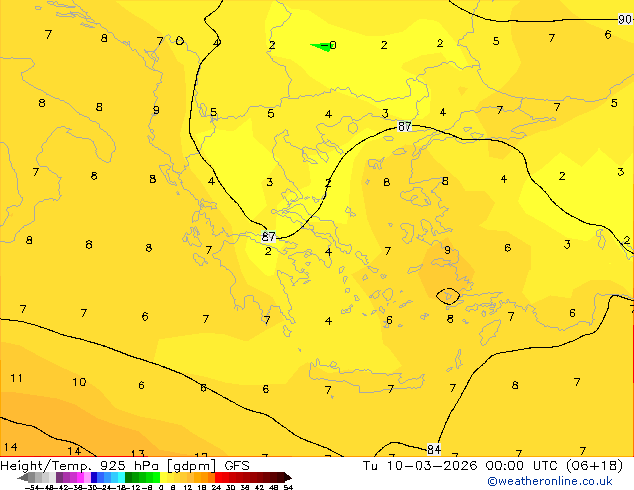634x490 pixels.
Task: Select the bright red legend swatch
Action: [x=218, y=477]
